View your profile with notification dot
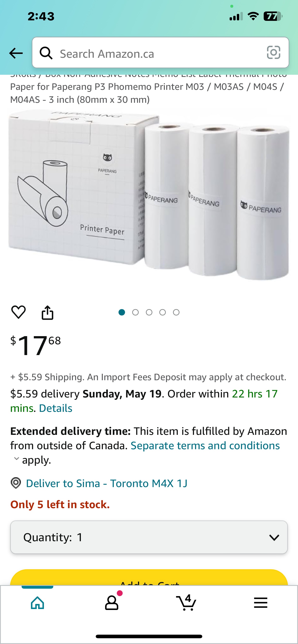The width and height of the screenshot is (298, 644). pos(112,603)
